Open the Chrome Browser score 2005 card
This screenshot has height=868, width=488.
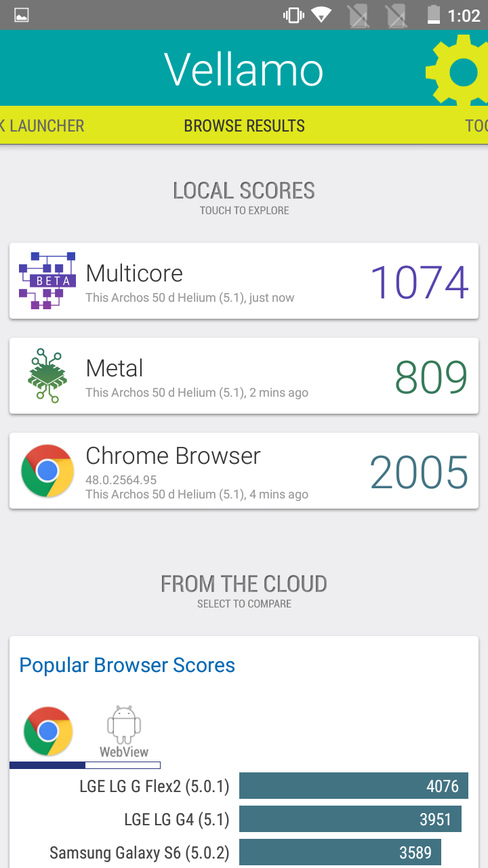point(244,471)
